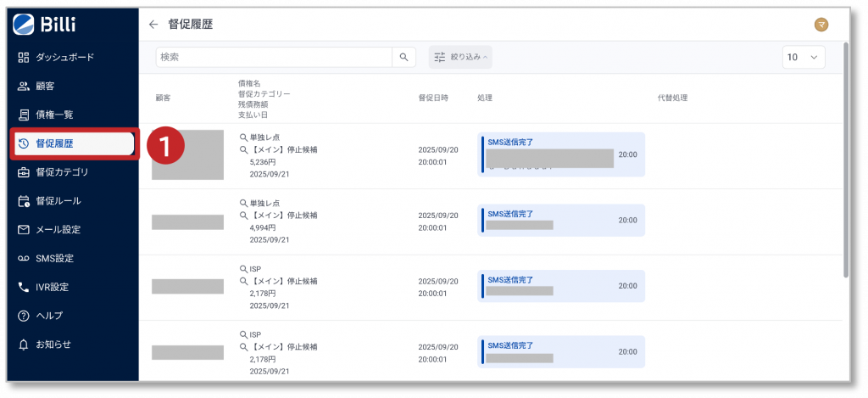Click the help question mark icon

point(24,316)
